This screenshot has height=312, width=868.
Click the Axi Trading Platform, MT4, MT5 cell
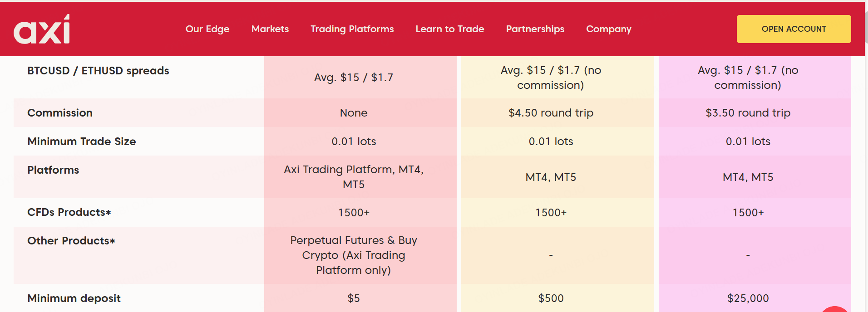click(x=354, y=177)
